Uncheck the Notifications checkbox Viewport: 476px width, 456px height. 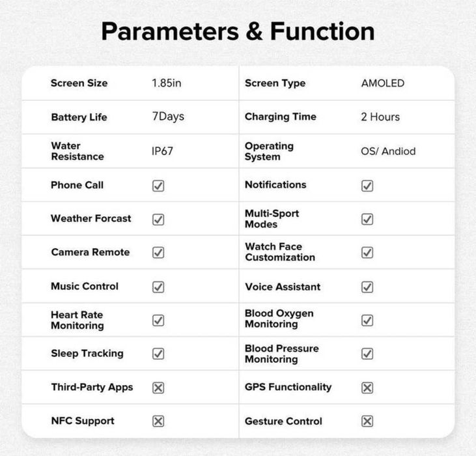[x=367, y=186]
